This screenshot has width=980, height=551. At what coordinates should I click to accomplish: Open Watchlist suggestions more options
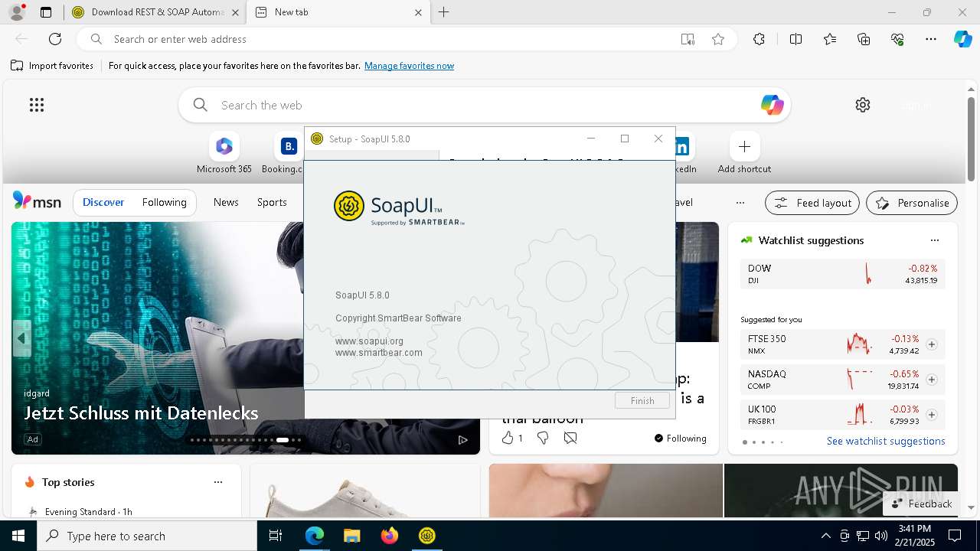tap(934, 240)
